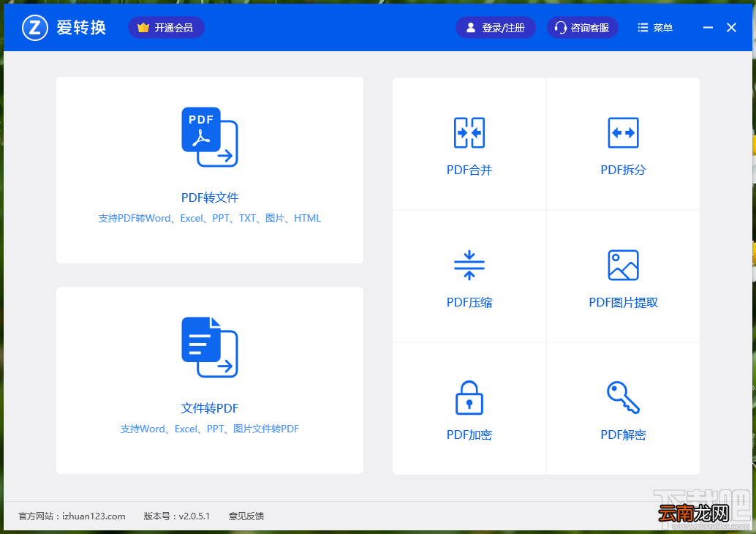Click the PDF加密 padlock icon
756x534 pixels.
point(469,397)
